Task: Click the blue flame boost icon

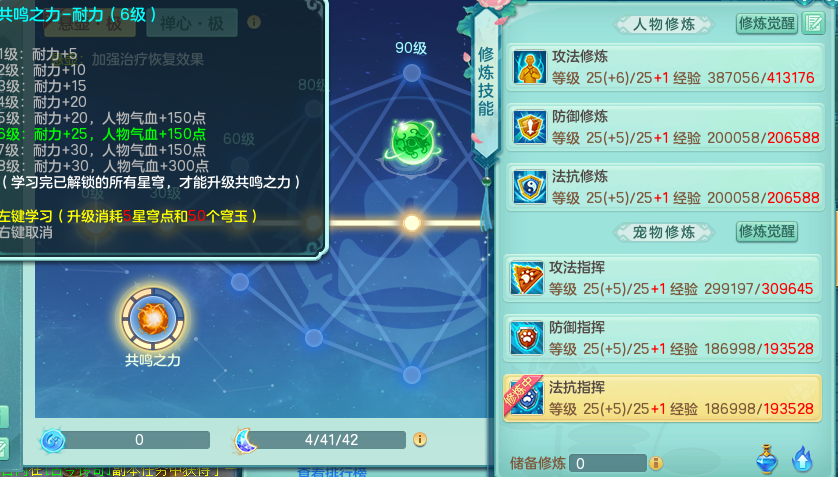Action: pos(802,459)
